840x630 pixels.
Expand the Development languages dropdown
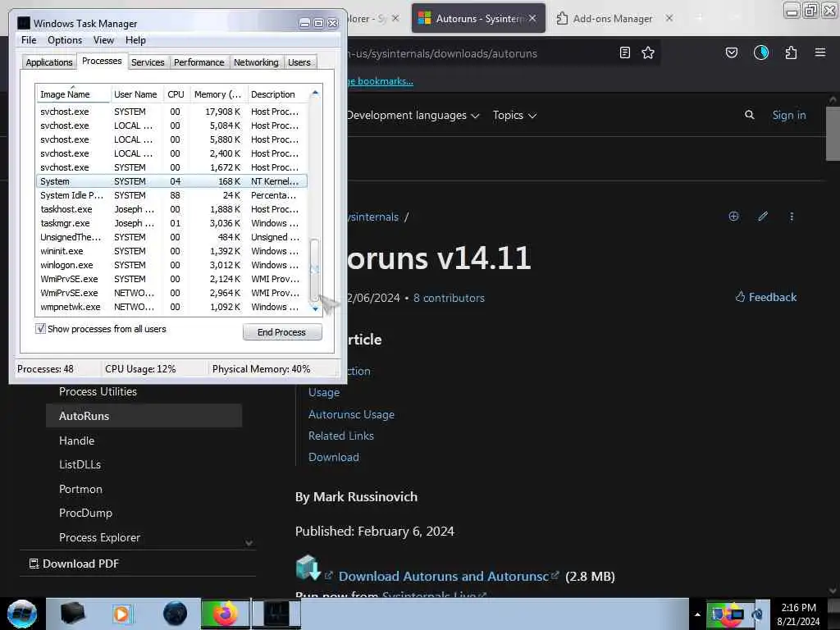(413, 115)
